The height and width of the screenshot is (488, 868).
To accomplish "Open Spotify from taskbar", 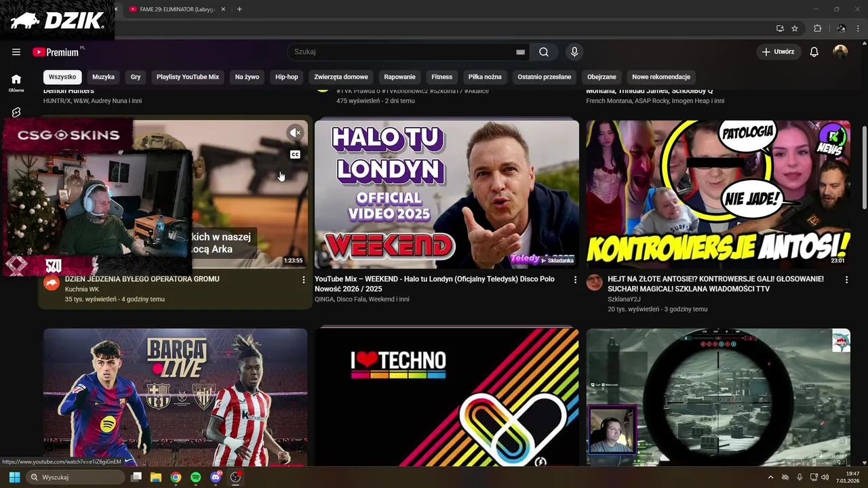I will tap(196, 477).
